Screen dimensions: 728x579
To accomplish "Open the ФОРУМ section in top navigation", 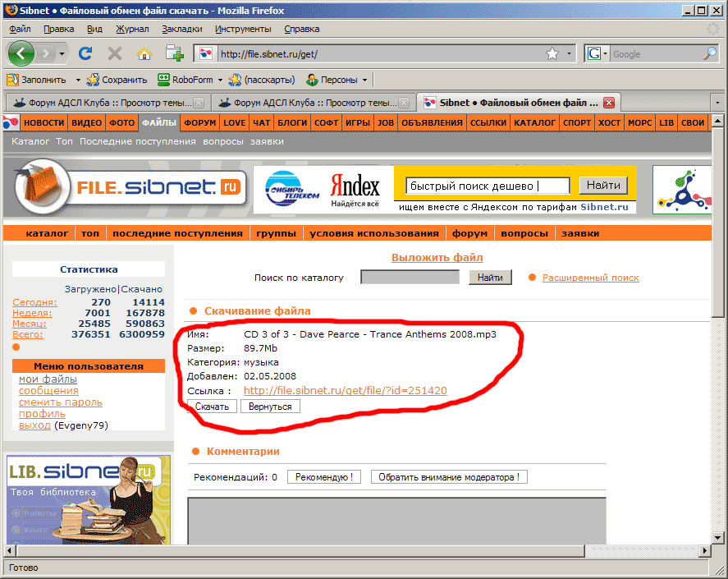I will [x=200, y=122].
